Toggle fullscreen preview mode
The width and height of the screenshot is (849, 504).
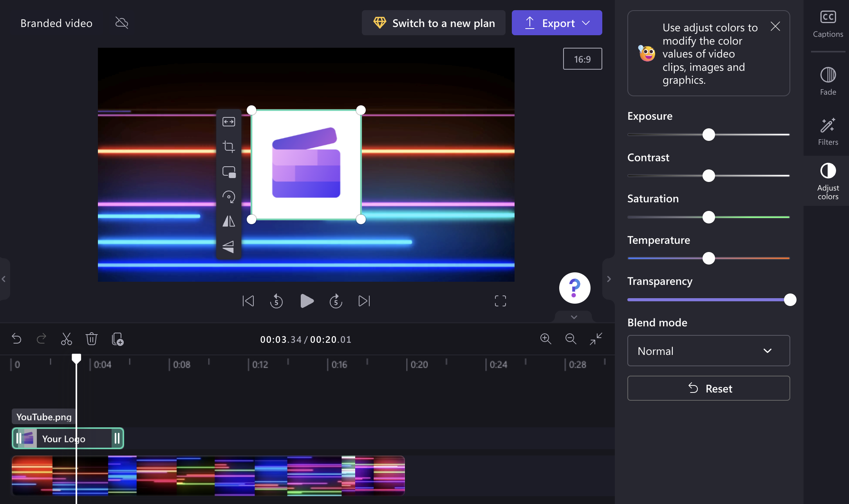500,300
